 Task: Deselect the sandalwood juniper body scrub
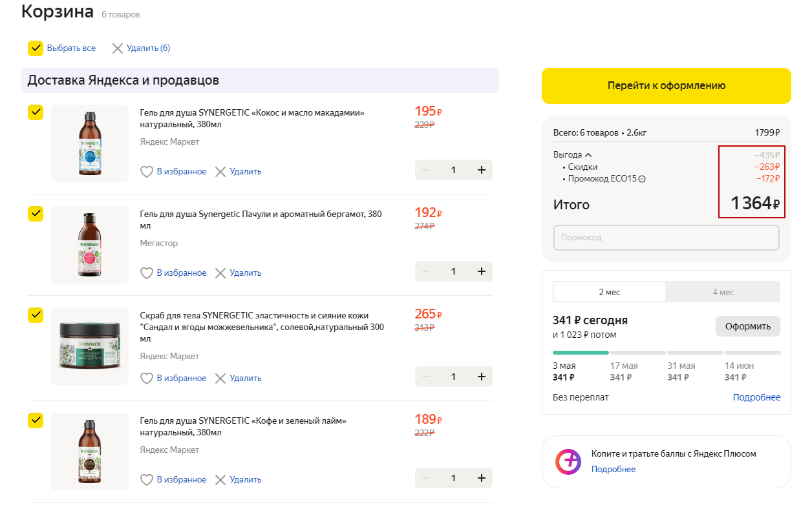36,315
